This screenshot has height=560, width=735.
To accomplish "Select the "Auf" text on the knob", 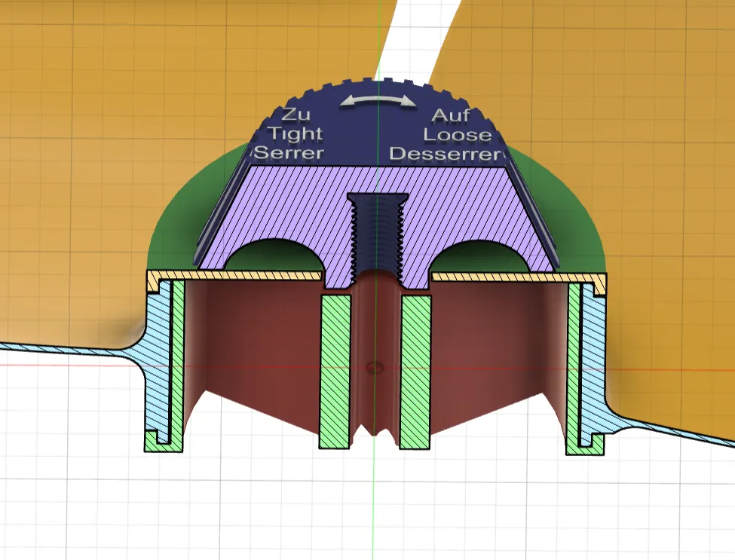I will click(451, 115).
